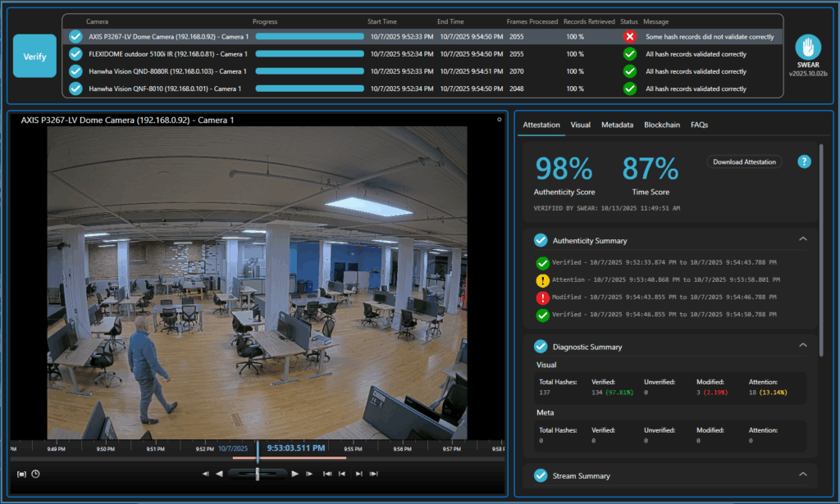
Task: Click the Download Attestation button
Action: 744,162
